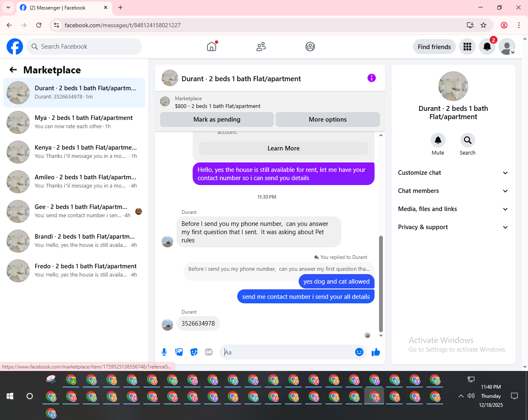
Task: Open the Windows notification center icon
Action: click(x=514, y=396)
